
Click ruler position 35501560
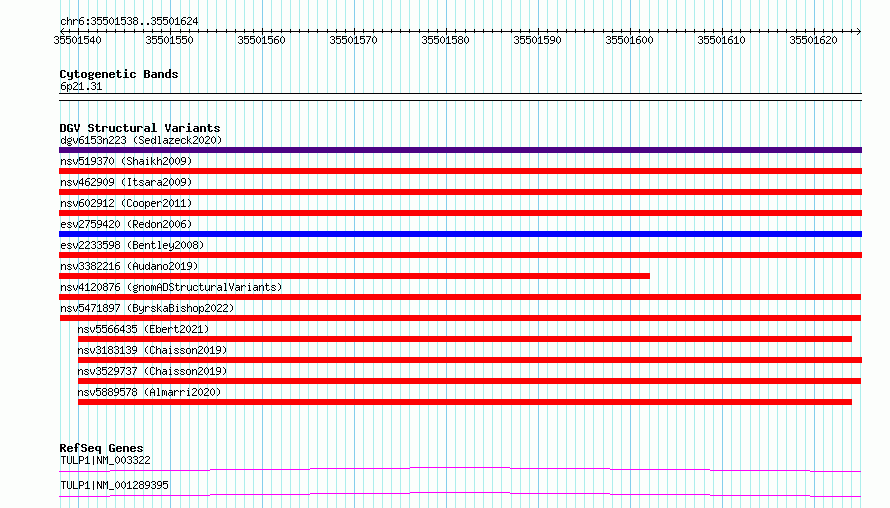coord(261,40)
